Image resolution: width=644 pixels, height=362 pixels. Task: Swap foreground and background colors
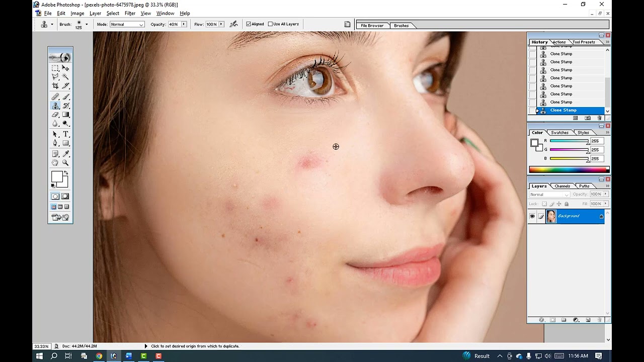(66, 173)
